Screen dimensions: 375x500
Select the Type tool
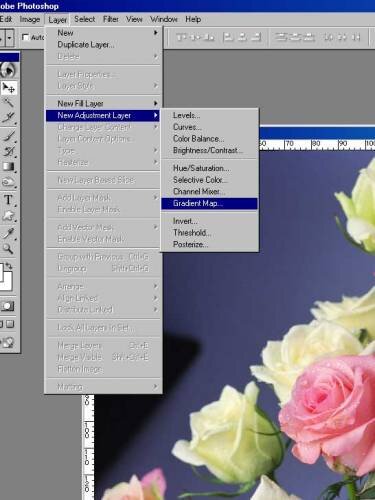click(8, 200)
